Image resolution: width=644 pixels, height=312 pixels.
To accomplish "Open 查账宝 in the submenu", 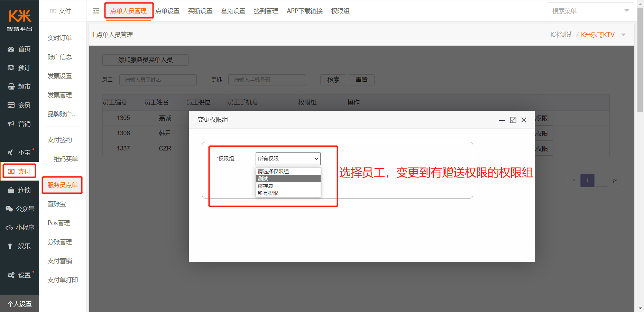I will click(x=57, y=204).
